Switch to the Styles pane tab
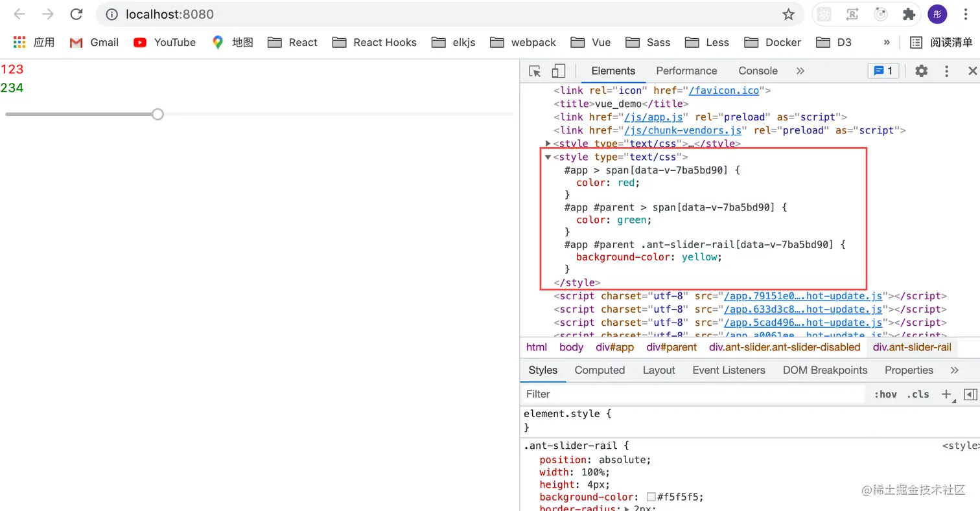980x511 pixels. (x=543, y=370)
